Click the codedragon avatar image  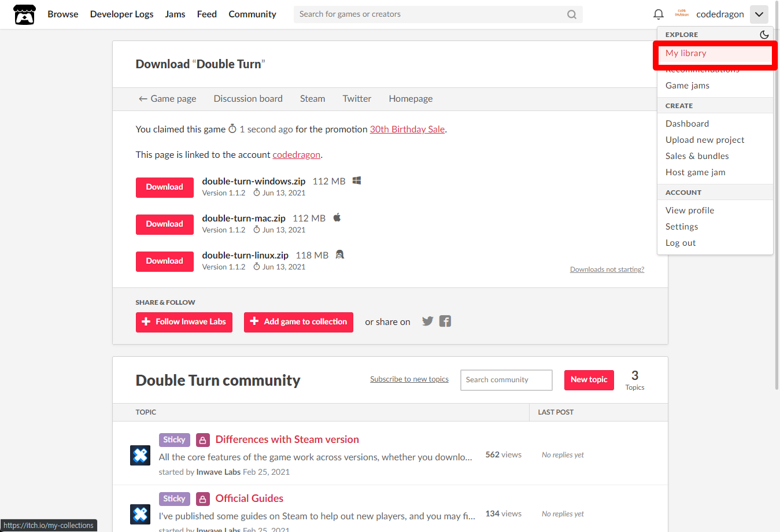click(682, 14)
